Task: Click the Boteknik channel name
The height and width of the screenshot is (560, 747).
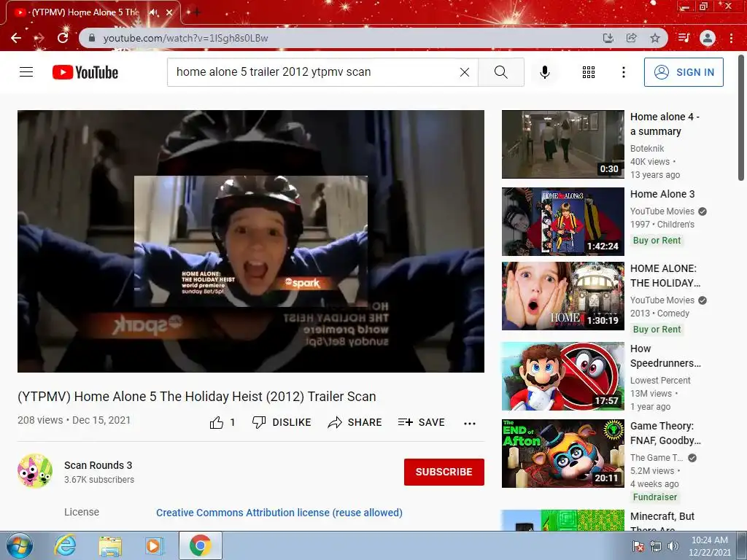Action: (x=647, y=149)
